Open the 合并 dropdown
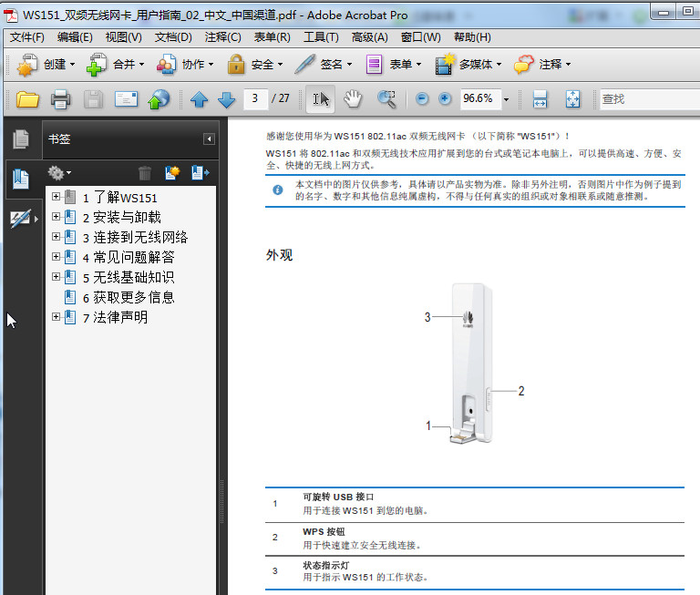The image size is (700, 595). click(116, 65)
